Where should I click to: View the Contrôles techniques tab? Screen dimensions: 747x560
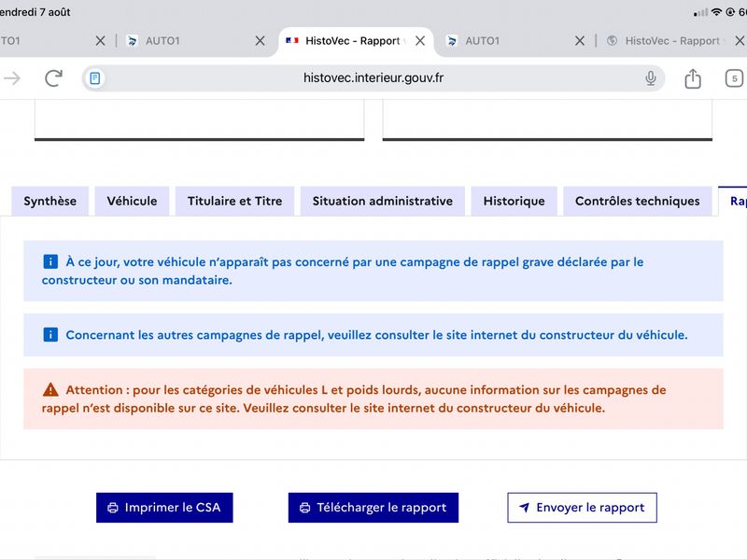638,201
